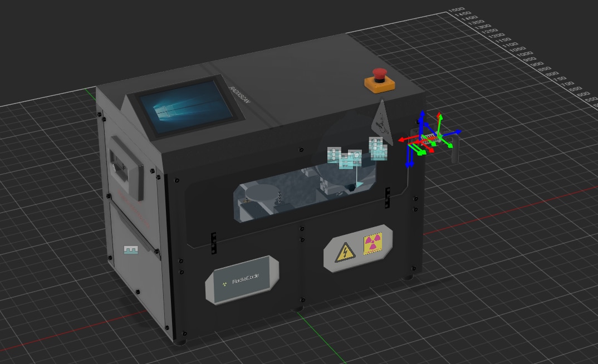Viewport: 598px width, 364px height.
Task: Click the red emergency stop button
Action: [380, 75]
